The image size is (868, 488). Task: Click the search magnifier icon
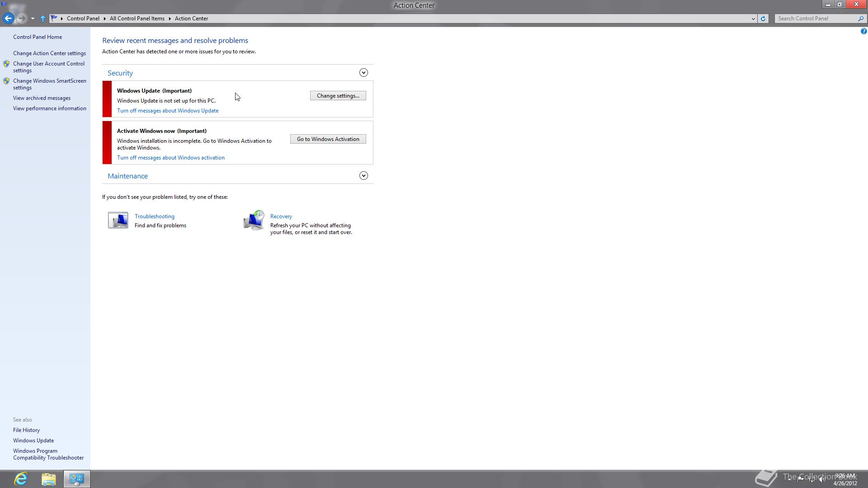[861, 19]
